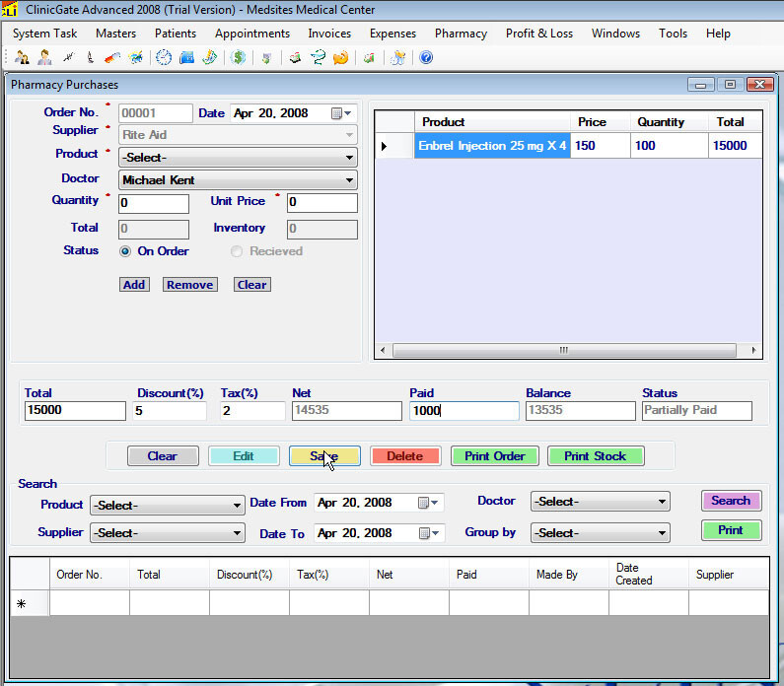784x686 pixels.
Task: Click the green dollar sign toolbar icon
Action: [238, 57]
